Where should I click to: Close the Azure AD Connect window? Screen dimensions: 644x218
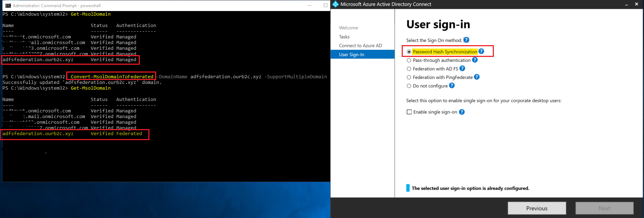pos(637,4)
